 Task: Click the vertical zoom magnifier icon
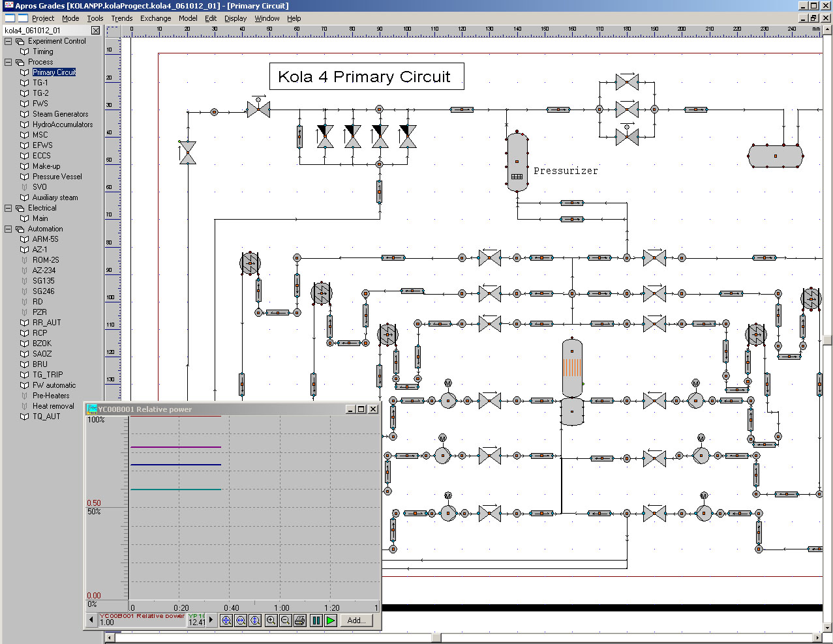pyautogui.click(x=255, y=621)
